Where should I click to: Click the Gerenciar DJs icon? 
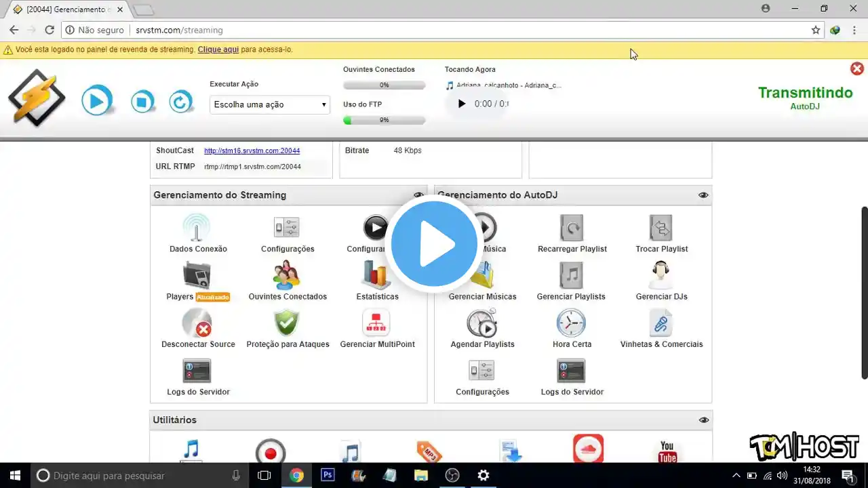point(660,276)
